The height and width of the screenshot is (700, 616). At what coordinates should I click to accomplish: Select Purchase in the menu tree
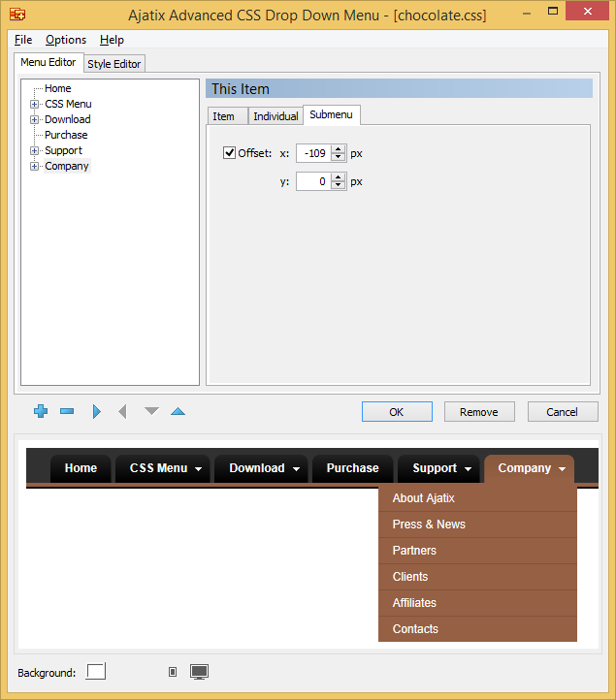coord(66,135)
